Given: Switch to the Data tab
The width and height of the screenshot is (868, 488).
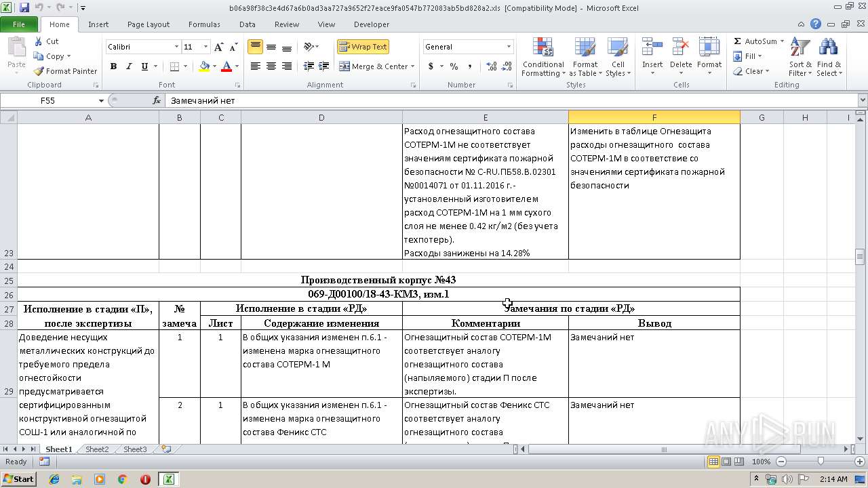Looking at the screenshot, I should point(248,24).
